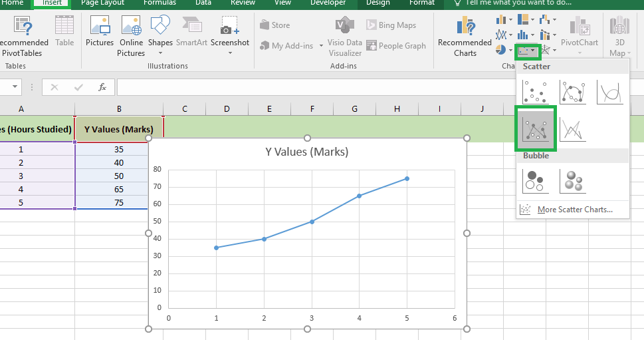Image resolution: width=644 pixels, height=340 pixels.
Task: Click the Recommended Charts icon
Action: pyautogui.click(x=465, y=37)
